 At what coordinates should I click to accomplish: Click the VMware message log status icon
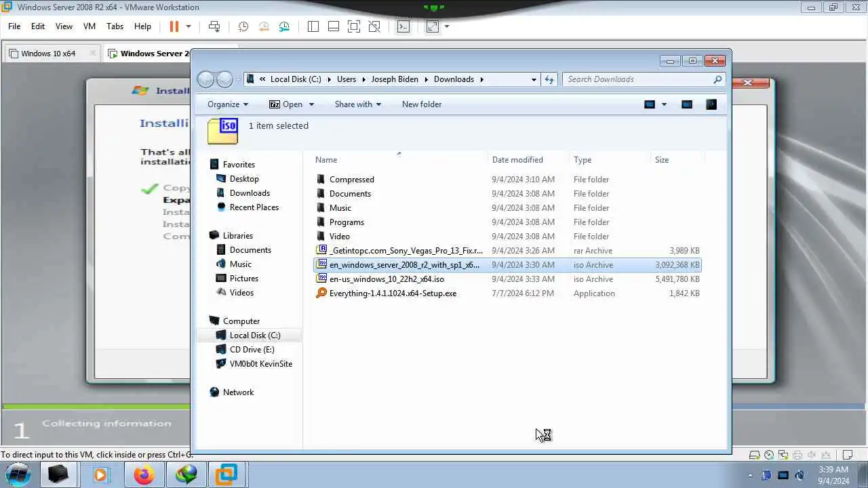coord(848,455)
